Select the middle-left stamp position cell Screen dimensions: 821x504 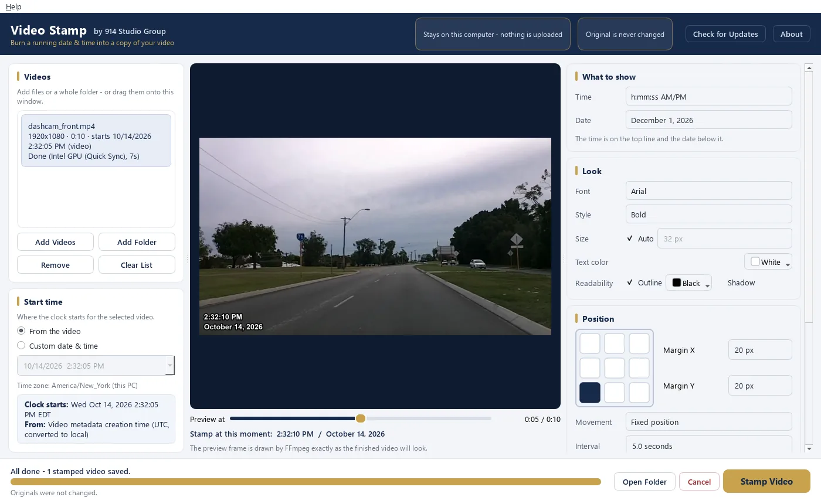(590, 368)
